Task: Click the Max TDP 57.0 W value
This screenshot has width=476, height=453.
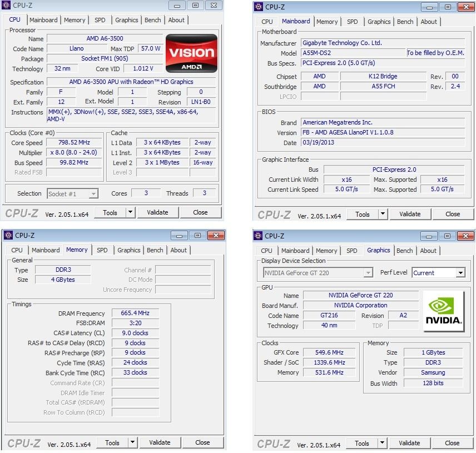Action: pos(151,48)
